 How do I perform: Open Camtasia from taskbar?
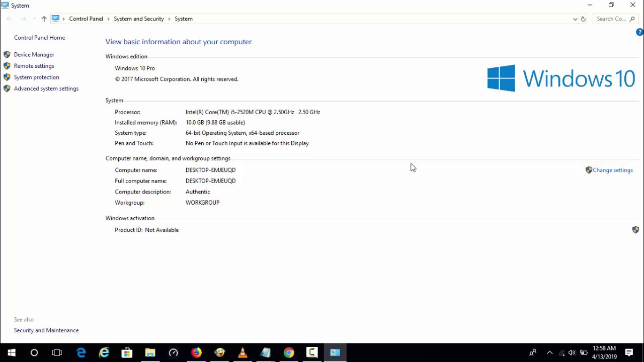click(312, 352)
